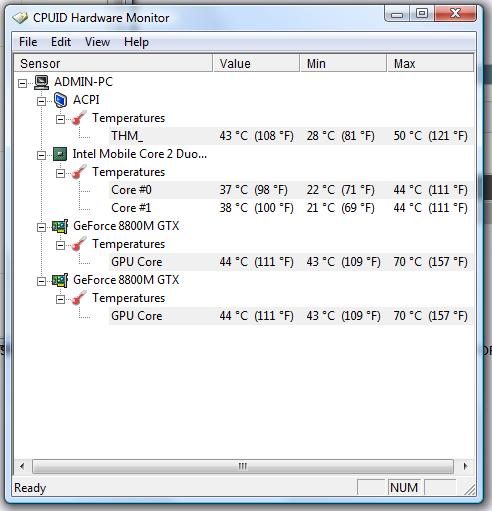Image resolution: width=492 pixels, height=511 pixels.
Task: Minimize the CPUID Hardware Monitor window
Action: pos(397,14)
